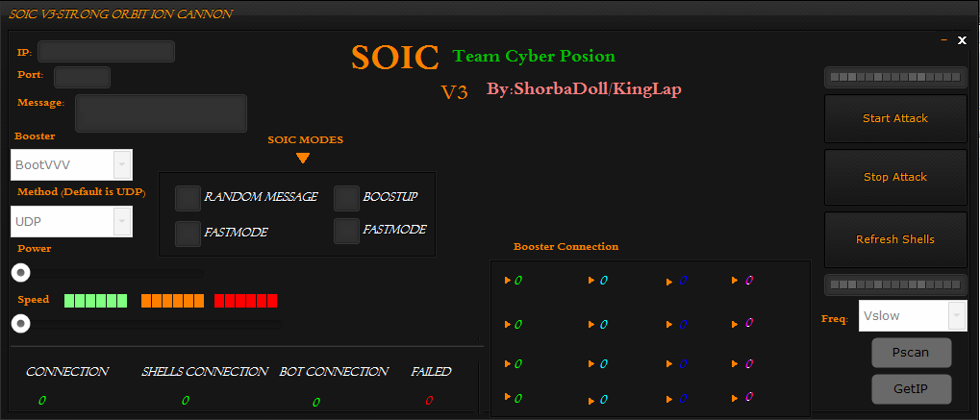
Task: Click the SHELLS CONNECTION label
Action: 205,372
